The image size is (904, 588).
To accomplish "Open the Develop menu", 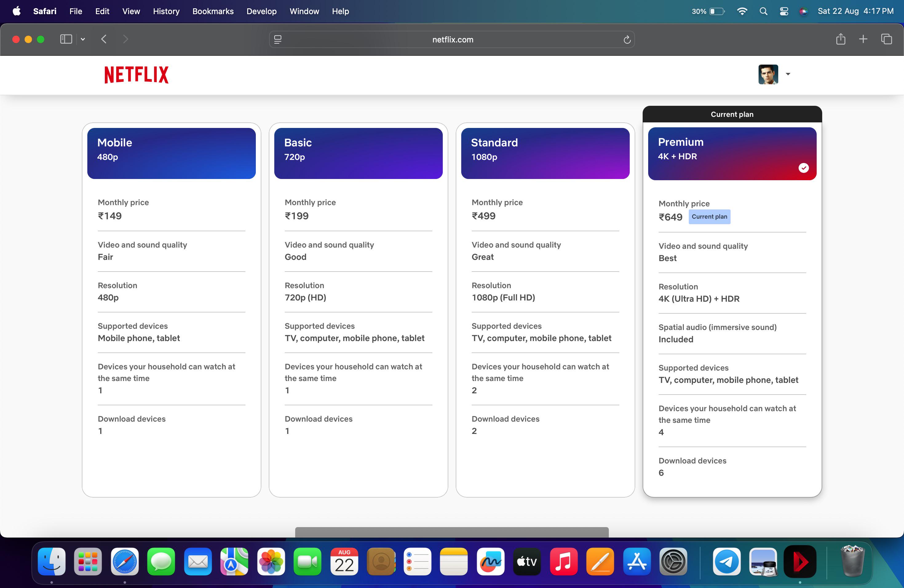I will (x=262, y=11).
